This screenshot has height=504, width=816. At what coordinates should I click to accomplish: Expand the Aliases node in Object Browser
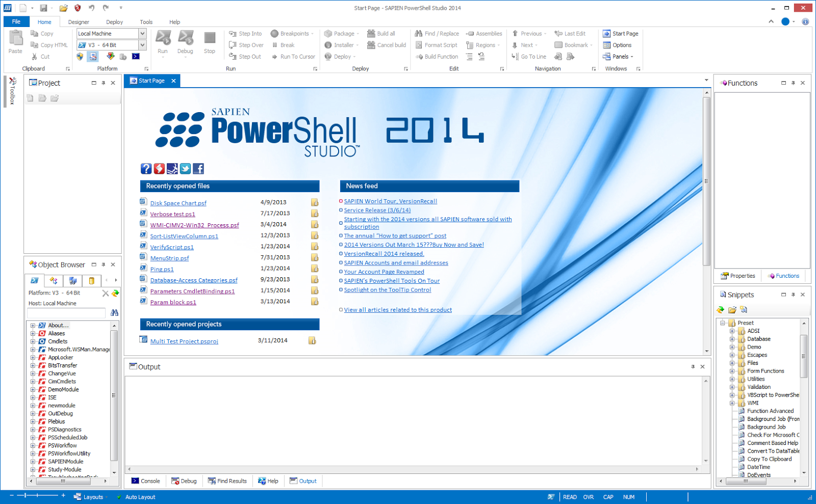pyautogui.click(x=33, y=333)
